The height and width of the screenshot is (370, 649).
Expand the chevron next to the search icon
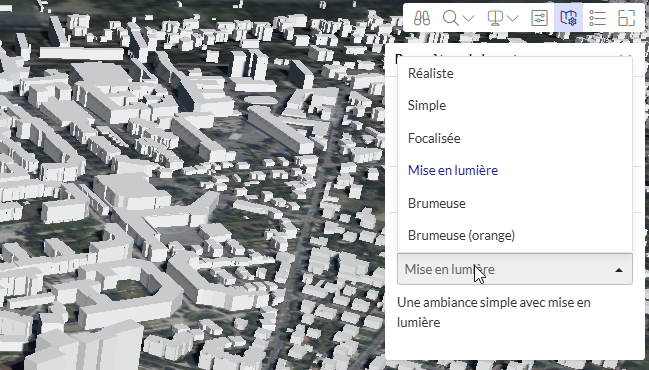tap(468, 18)
